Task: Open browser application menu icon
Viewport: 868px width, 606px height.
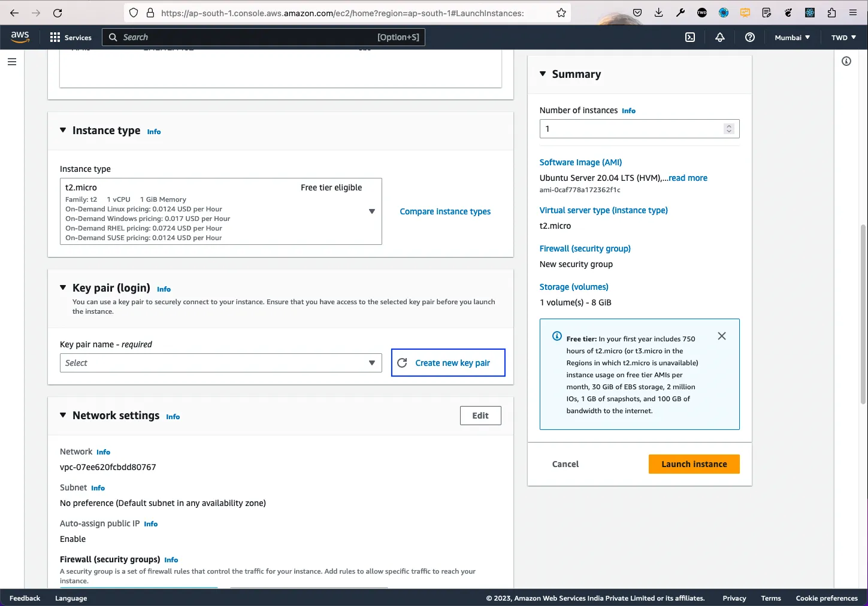Action: click(x=853, y=13)
